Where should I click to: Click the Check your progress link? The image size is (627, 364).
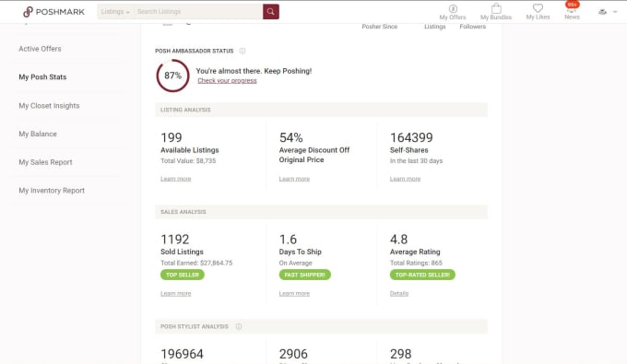point(227,81)
